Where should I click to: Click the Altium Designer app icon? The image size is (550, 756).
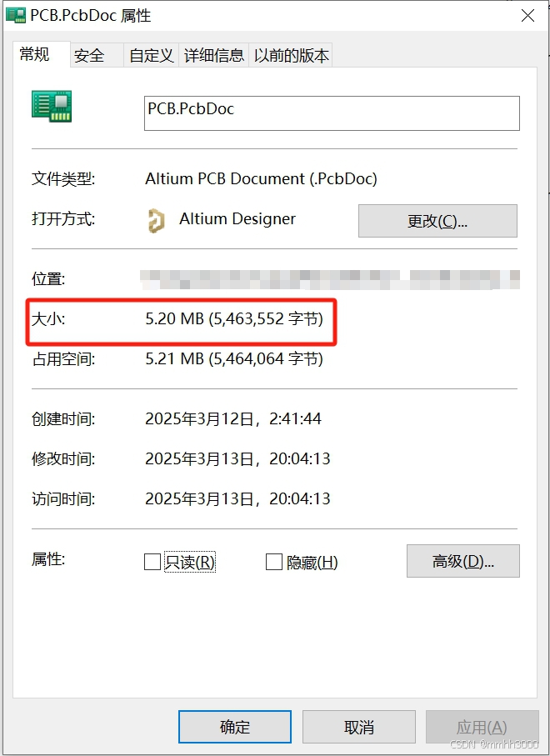coord(156,220)
